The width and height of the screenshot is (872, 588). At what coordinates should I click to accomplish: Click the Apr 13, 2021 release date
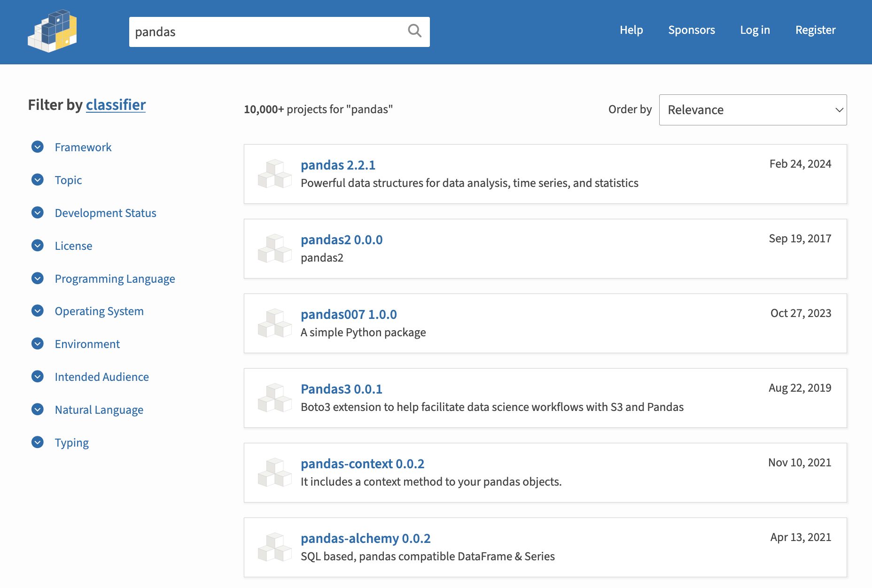click(x=801, y=537)
